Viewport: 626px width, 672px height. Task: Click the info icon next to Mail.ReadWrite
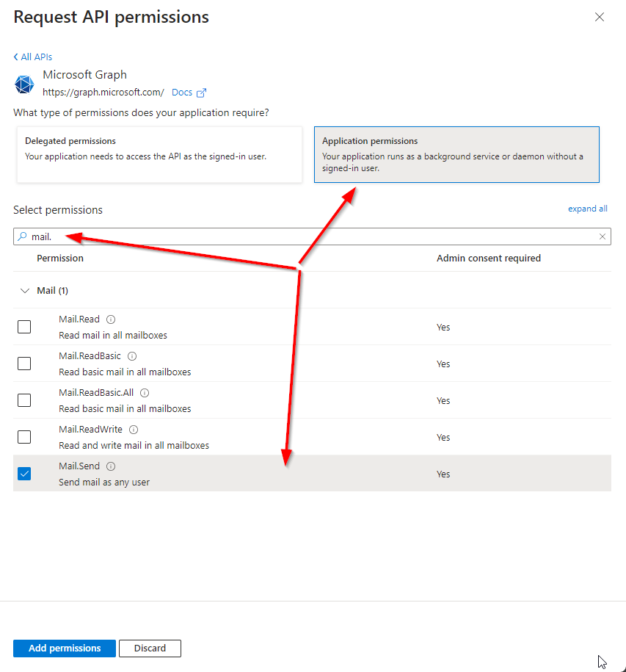(134, 430)
